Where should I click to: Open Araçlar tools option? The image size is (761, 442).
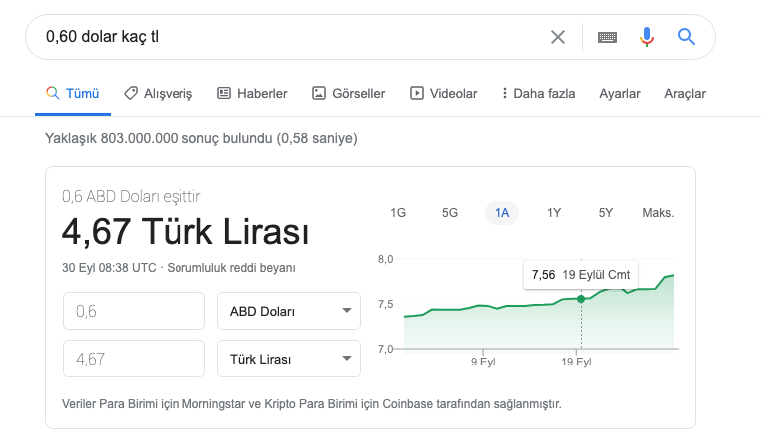pyautogui.click(x=685, y=94)
